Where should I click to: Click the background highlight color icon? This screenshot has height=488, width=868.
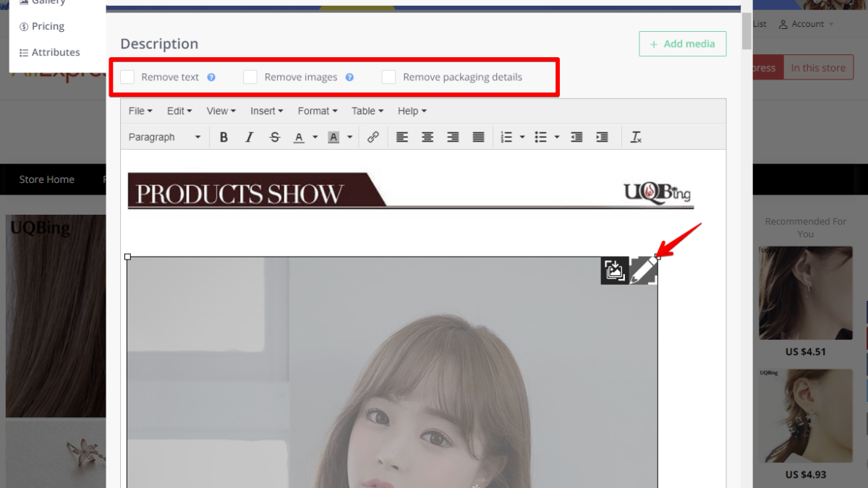point(333,137)
